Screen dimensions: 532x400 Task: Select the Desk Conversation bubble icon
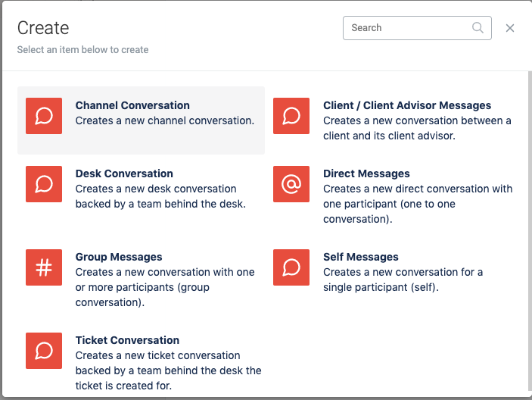(44, 184)
